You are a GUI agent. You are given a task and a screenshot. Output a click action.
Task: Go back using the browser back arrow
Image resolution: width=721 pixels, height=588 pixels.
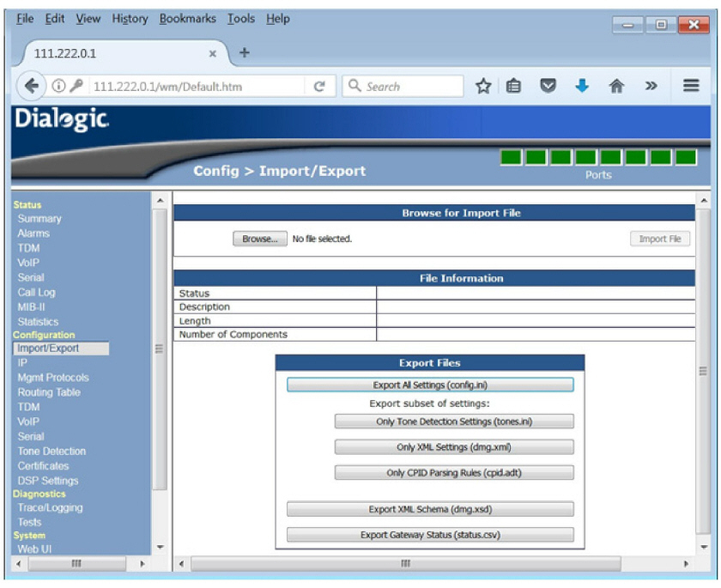[x=31, y=86]
